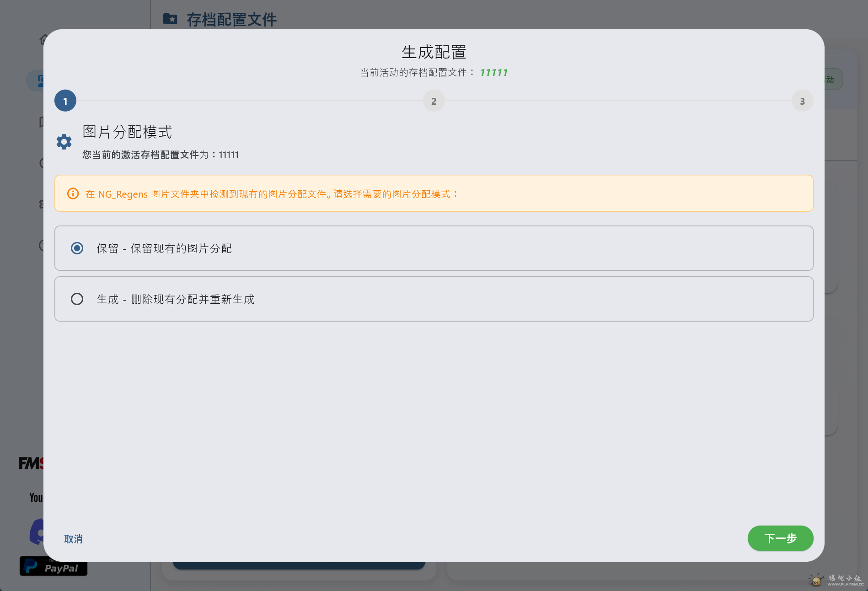Click the gear icon beside 图片分配模式
Screen dimensions: 868x591
click(x=64, y=141)
